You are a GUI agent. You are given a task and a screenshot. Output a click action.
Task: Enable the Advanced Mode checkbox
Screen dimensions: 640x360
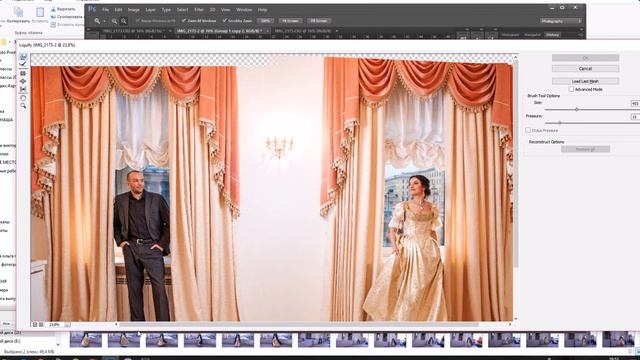tap(571, 89)
